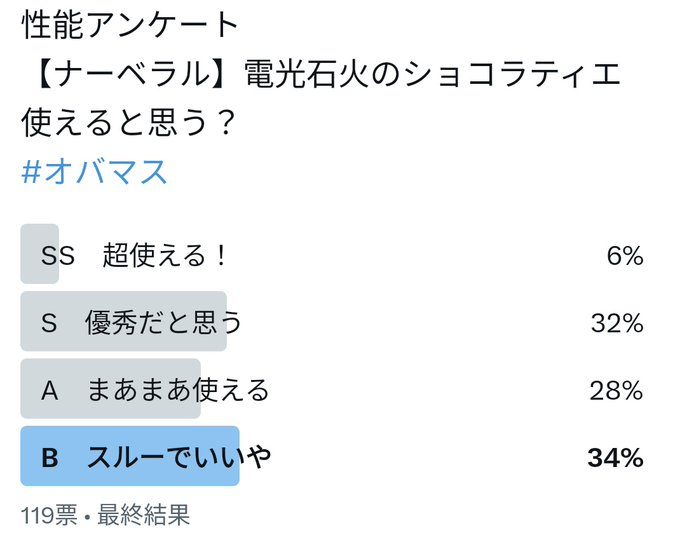Click the short gray SS result bar
Screen dimensions: 680x549
click(x=39, y=254)
